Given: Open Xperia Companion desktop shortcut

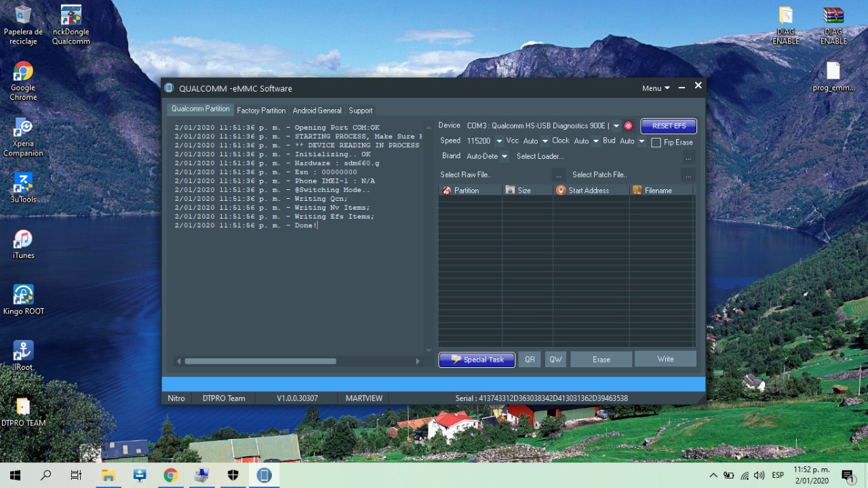Looking at the screenshot, I should click(x=23, y=138).
